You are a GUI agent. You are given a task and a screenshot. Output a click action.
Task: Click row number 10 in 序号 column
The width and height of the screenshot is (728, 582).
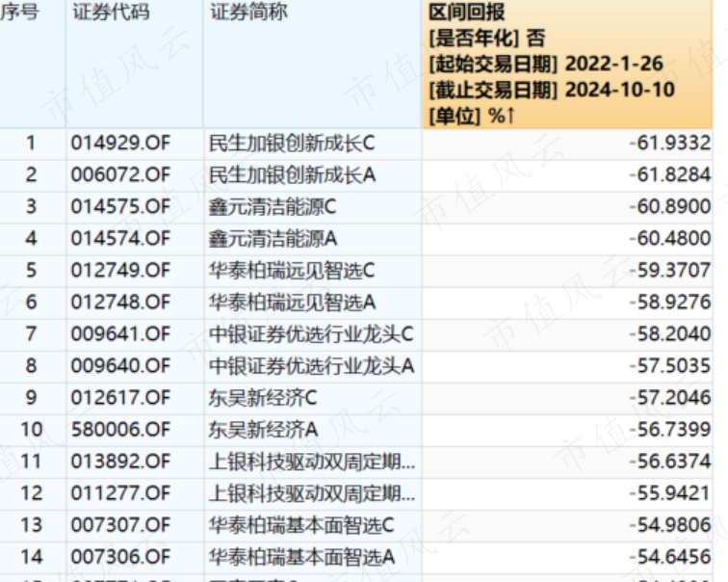click(x=31, y=429)
